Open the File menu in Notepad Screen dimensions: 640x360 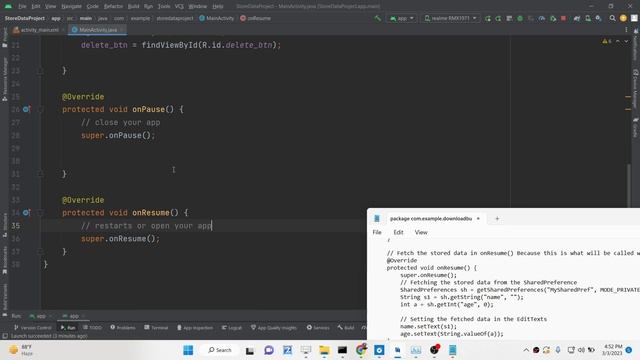point(377,232)
